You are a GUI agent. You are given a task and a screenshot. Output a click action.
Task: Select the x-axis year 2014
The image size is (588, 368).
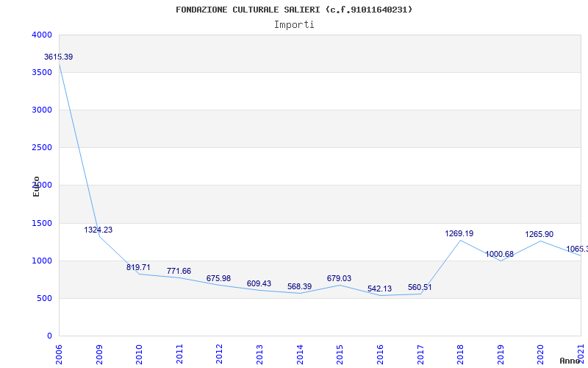tap(300, 354)
